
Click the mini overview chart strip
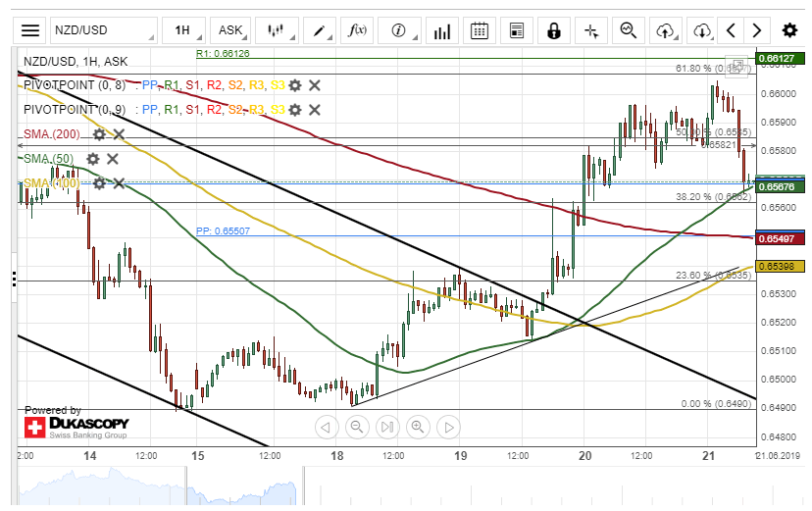392,487
